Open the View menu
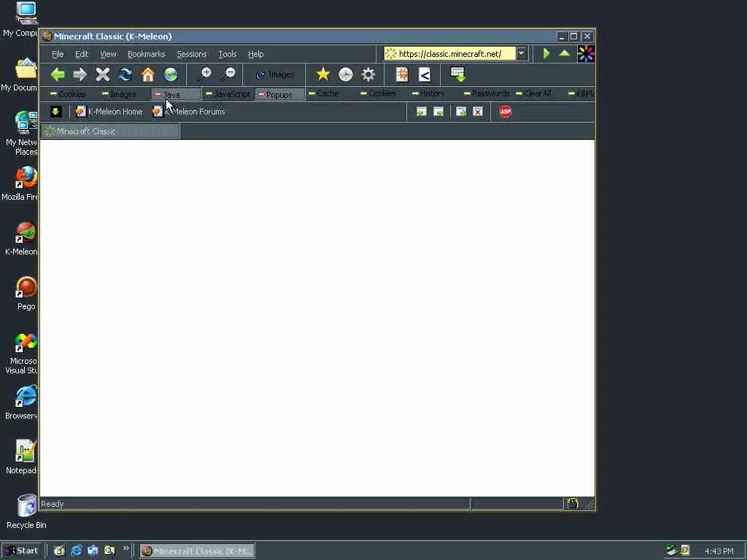Image resolution: width=747 pixels, height=560 pixels. coord(108,54)
